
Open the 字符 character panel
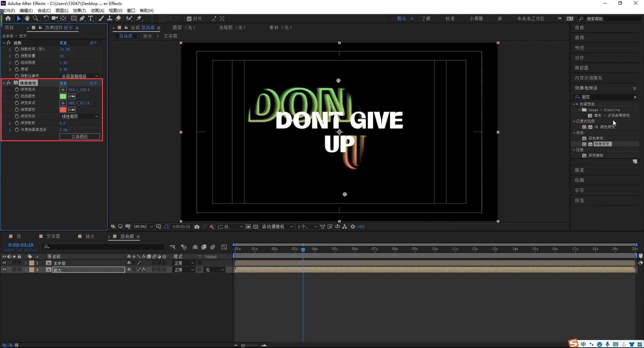pyautogui.click(x=579, y=190)
